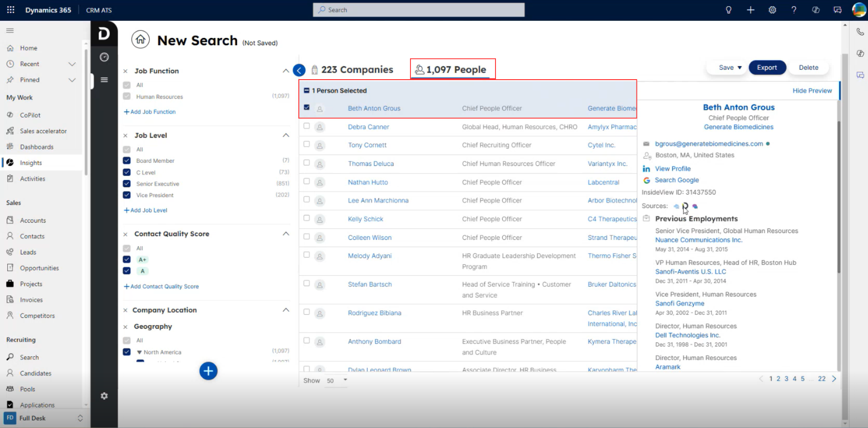
Task: Click the D logo in the dark sidebar
Action: pyautogui.click(x=104, y=33)
